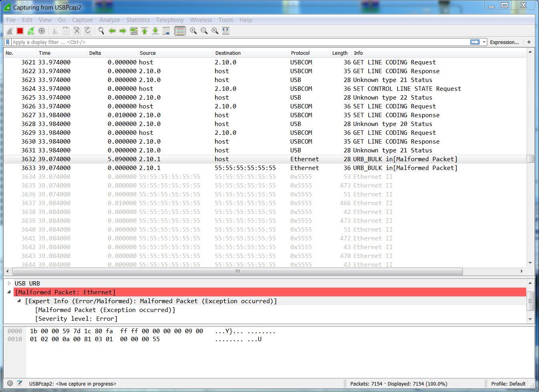Open the Statistics menu
Screen dimensions: 539x392
coord(138,20)
